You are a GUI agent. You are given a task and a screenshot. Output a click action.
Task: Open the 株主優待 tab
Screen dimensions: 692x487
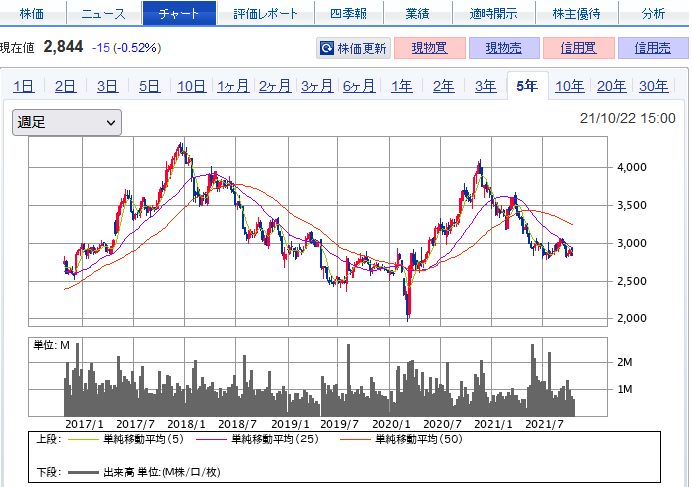576,14
